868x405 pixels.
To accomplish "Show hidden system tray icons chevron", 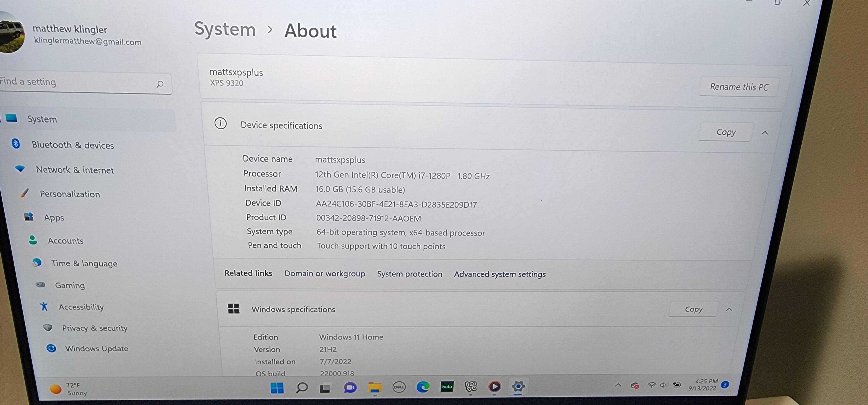I will tap(618, 385).
